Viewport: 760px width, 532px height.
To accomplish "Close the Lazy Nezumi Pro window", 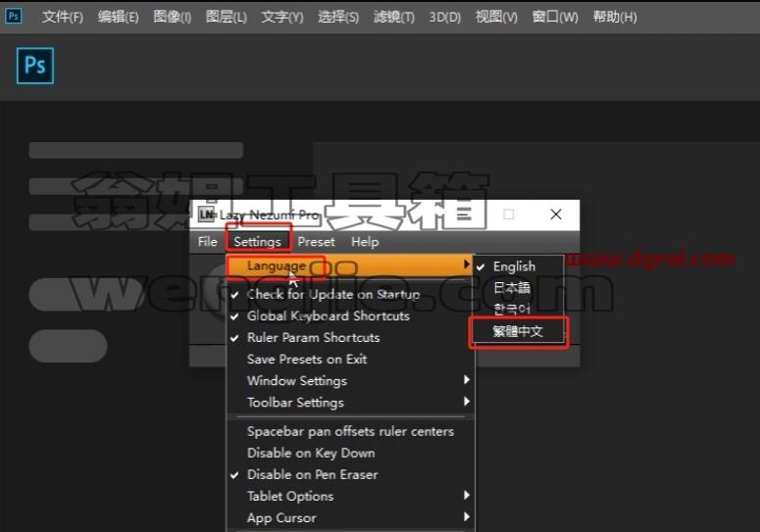I will click(556, 215).
